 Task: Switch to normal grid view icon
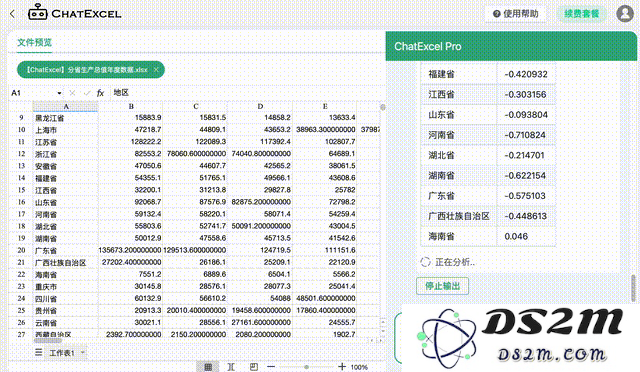(208, 367)
